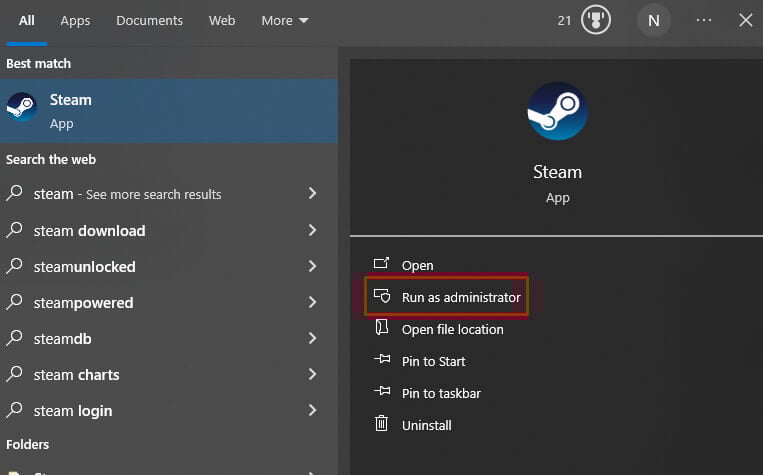Expand arrow next to steampowered
This screenshot has height=475, width=763.
[x=312, y=302]
